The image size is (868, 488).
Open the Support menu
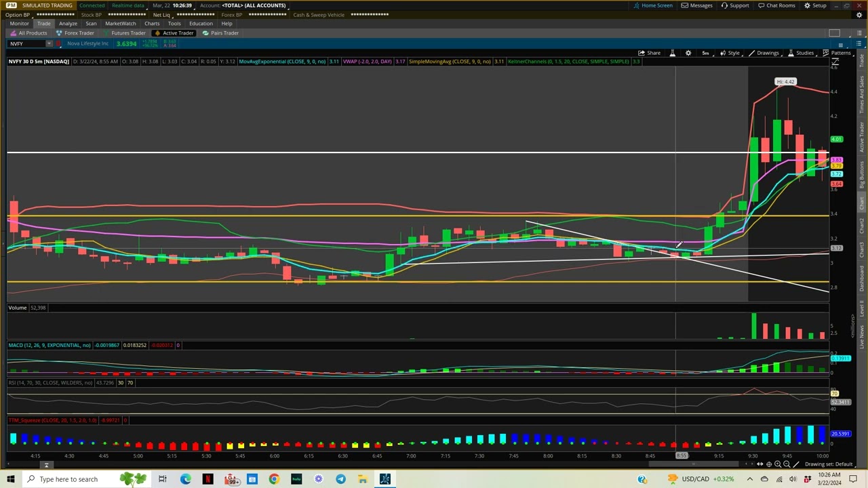click(x=735, y=5)
